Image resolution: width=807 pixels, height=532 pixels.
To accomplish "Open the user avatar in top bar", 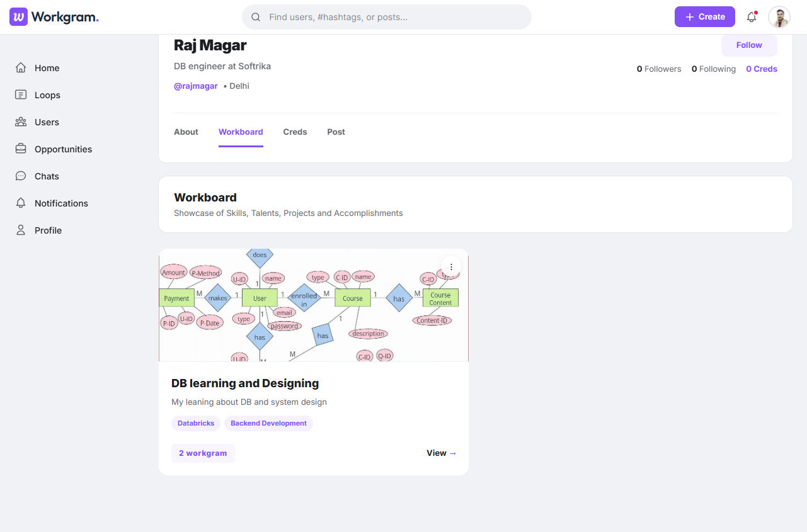I will (x=779, y=17).
